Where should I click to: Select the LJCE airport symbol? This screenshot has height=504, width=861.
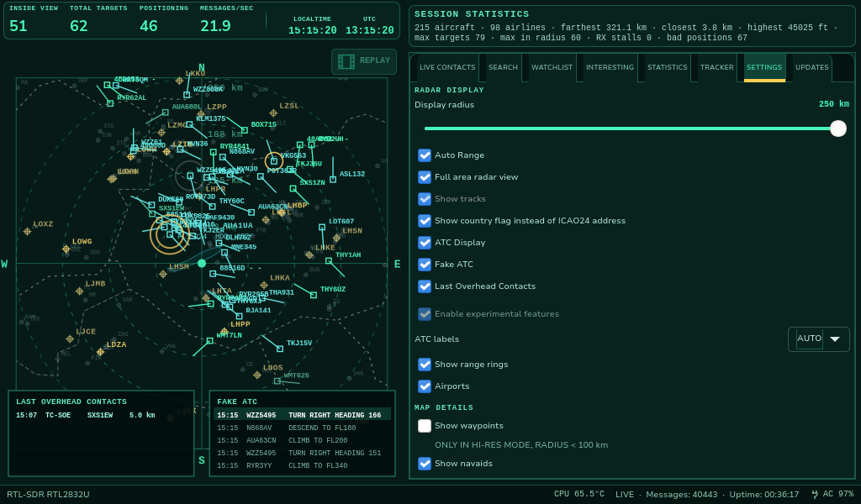coord(70,339)
